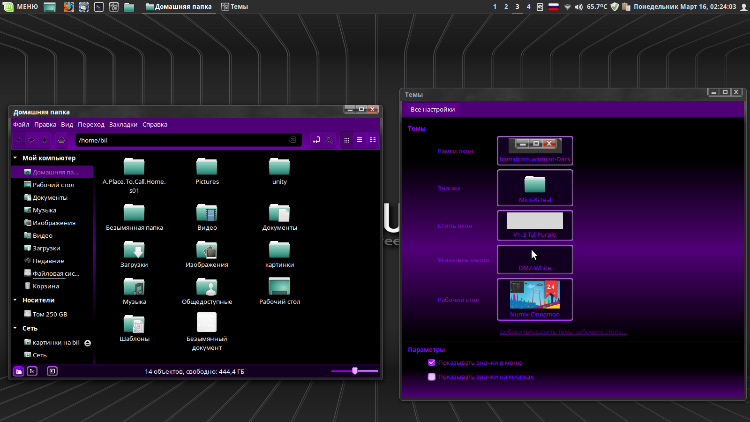Open the Закладки menu
Screen dimensions: 750x422
(123, 125)
